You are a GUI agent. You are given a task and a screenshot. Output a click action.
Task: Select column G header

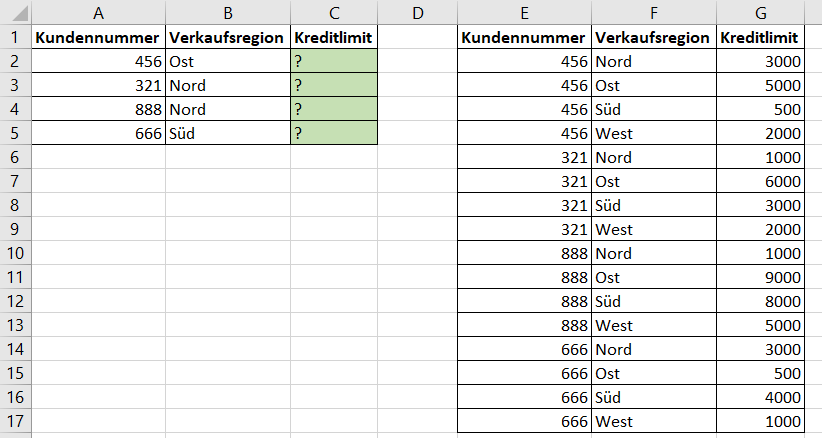761,12
